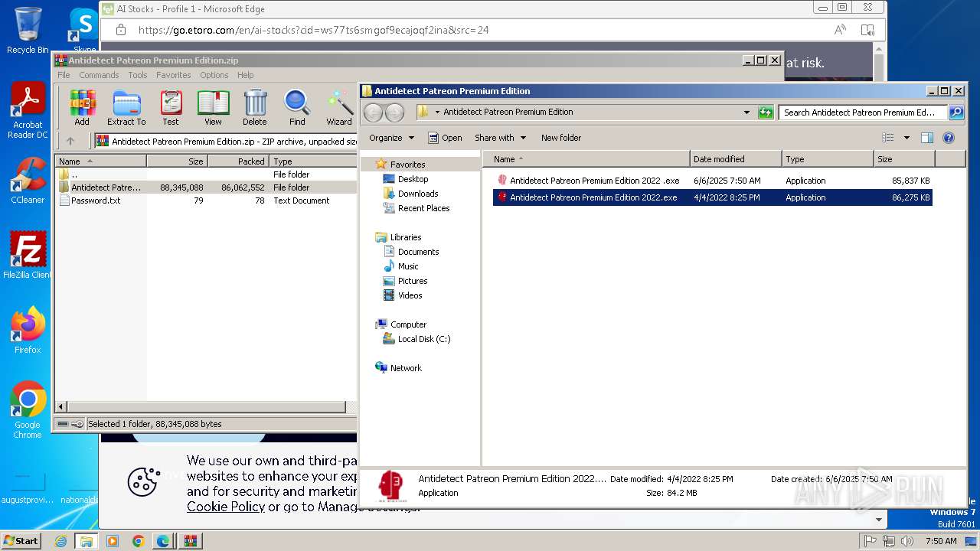Image resolution: width=980 pixels, height=551 pixels.
Task: Click Change your view icon in Explorer
Action: click(888, 138)
